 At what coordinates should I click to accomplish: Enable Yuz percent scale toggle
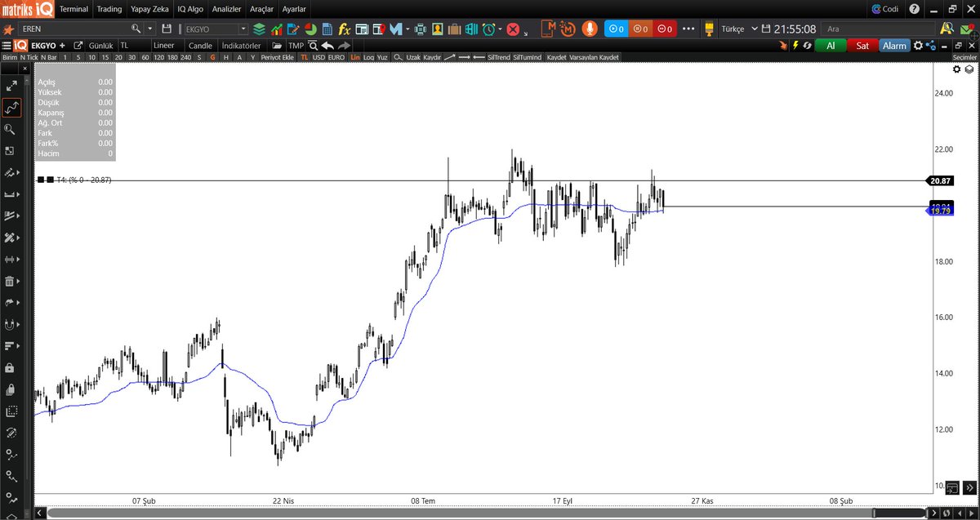click(382, 58)
